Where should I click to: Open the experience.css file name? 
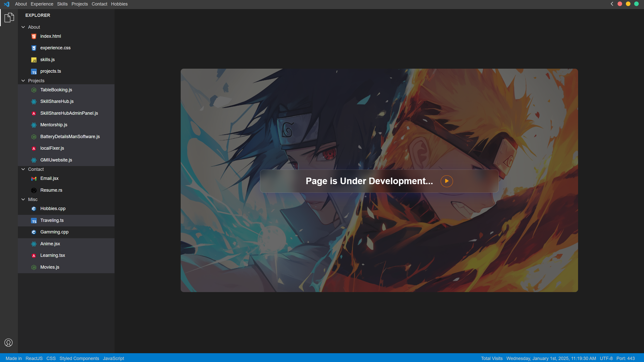click(55, 48)
